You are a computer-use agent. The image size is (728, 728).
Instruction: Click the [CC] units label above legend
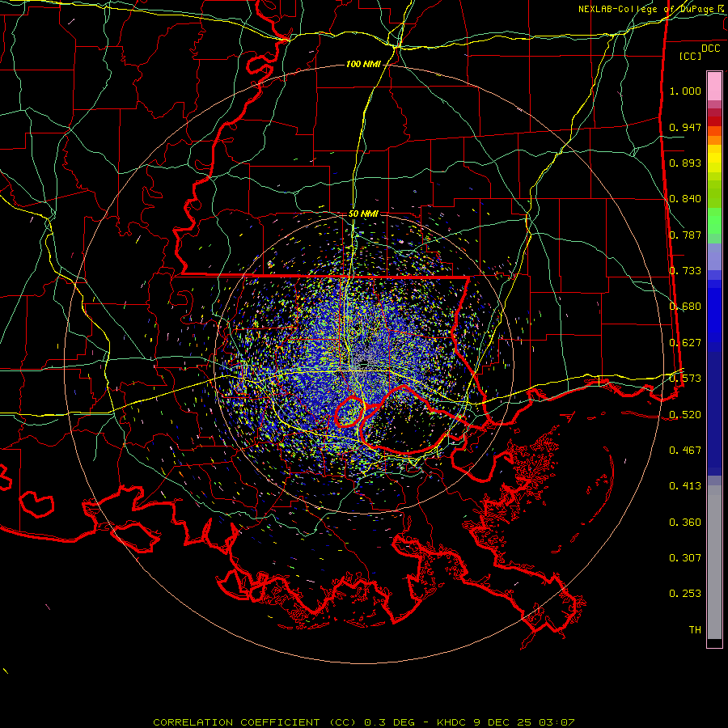(x=690, y=56)
